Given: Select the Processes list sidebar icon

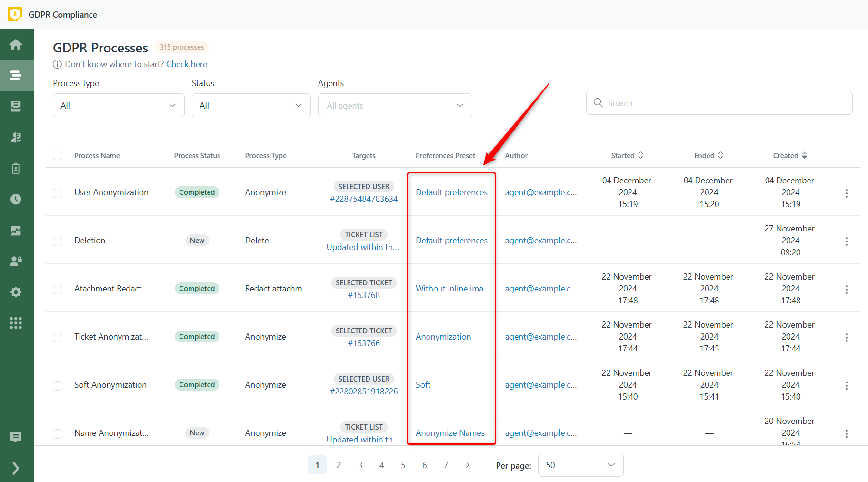Looking at the screenshot, I should [x=16, y=75].
